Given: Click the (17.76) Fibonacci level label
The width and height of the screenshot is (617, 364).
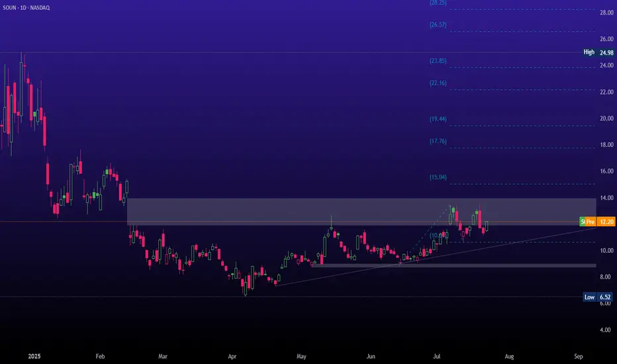Looking at the screenshot, I should [438, 141].
